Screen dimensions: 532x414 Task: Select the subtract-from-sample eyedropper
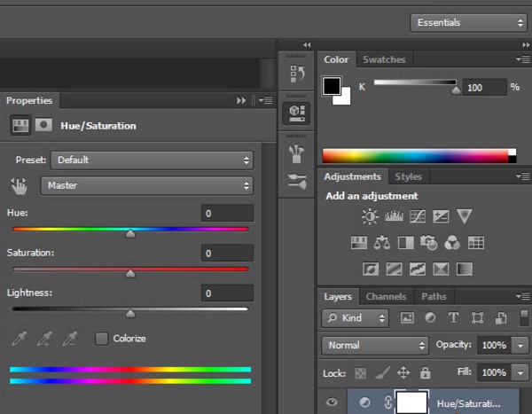coord(70,339)
